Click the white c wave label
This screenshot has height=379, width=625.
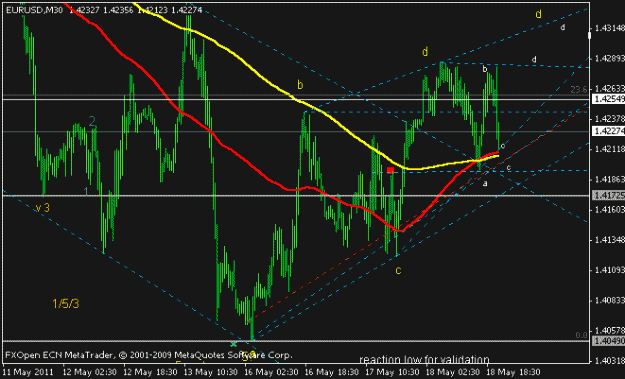click(509, 168)
